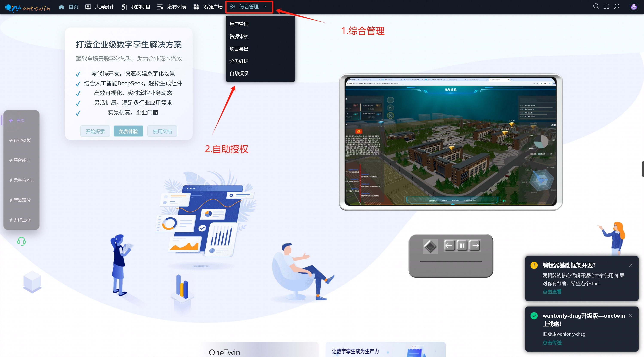Click the theme switch sparkle icon
Screen dimensions: 644x357
pos(617,6)
